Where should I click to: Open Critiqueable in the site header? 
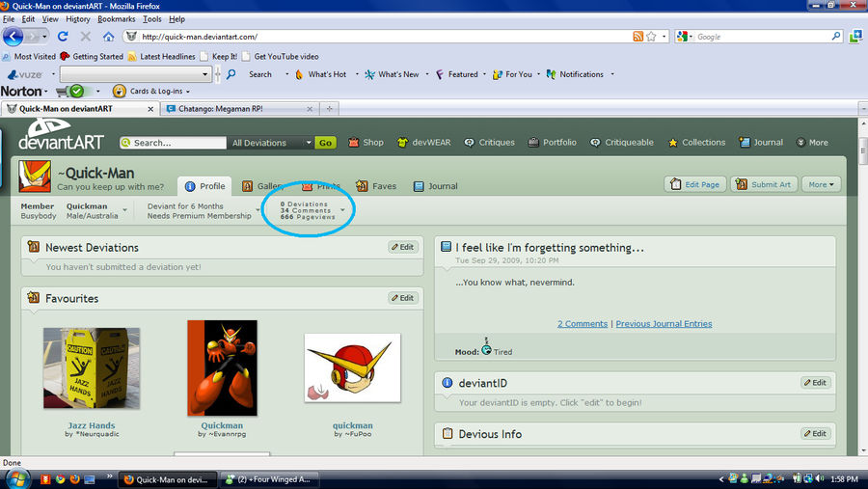[621, 143]
